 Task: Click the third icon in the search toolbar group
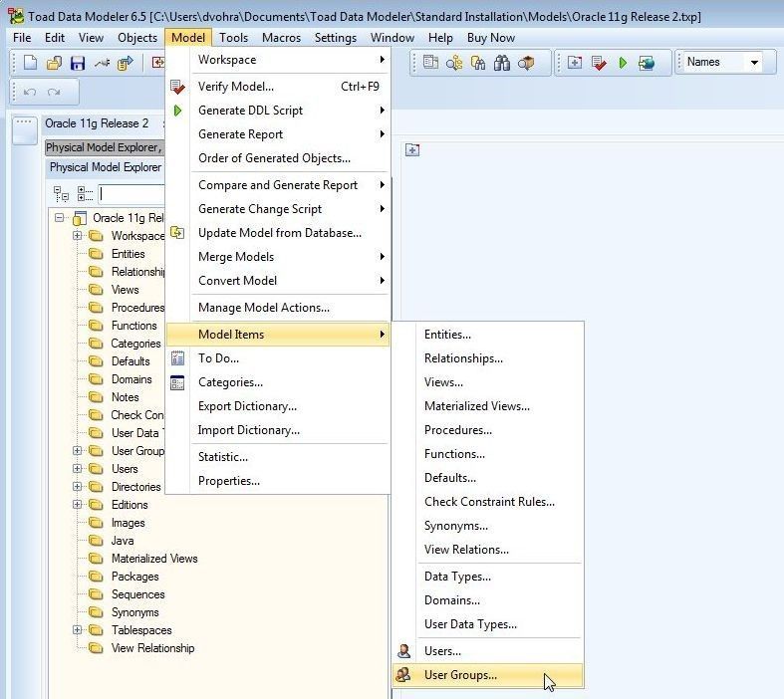478,63
